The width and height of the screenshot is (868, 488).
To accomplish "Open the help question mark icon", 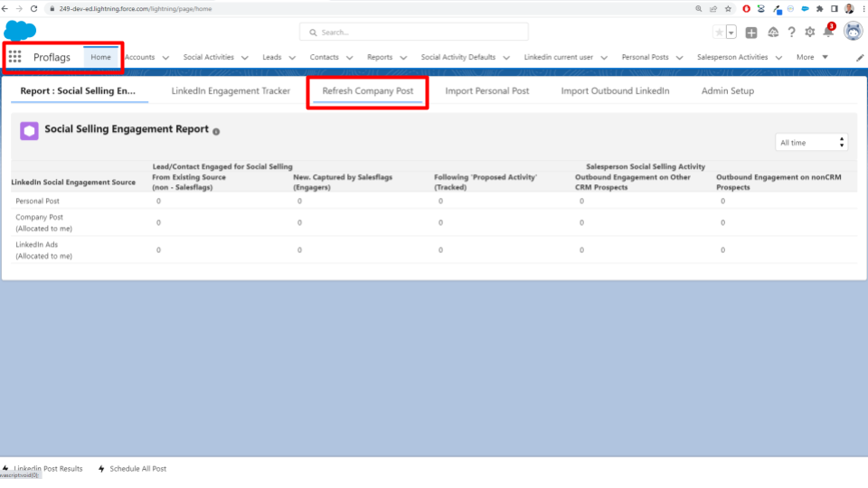I will [x=792, y=33].
